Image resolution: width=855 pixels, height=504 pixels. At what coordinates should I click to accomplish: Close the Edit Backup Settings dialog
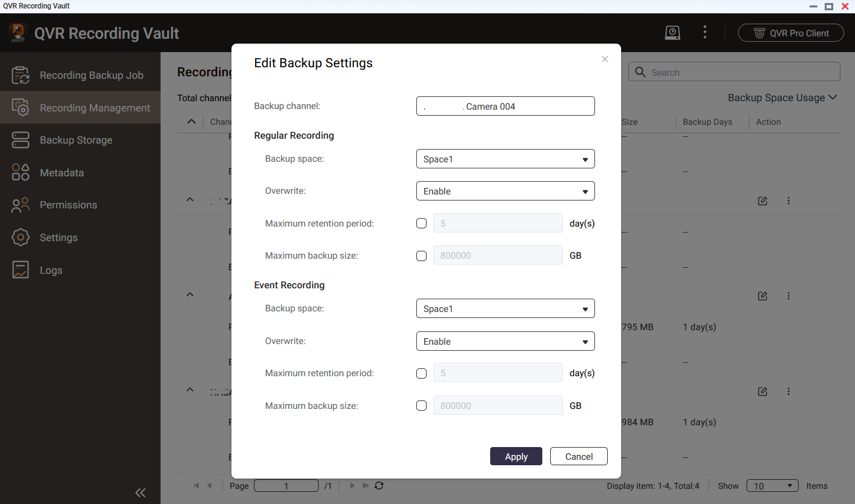click(605, 59)
